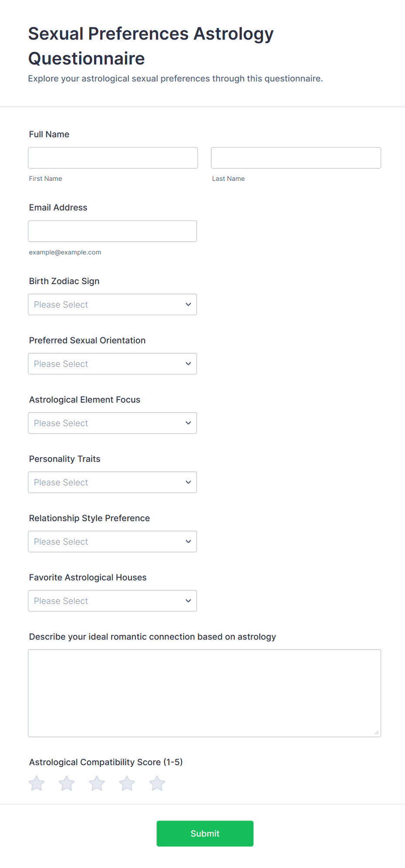Click the Personality Traits chevron arrow

tap(188, 482)
